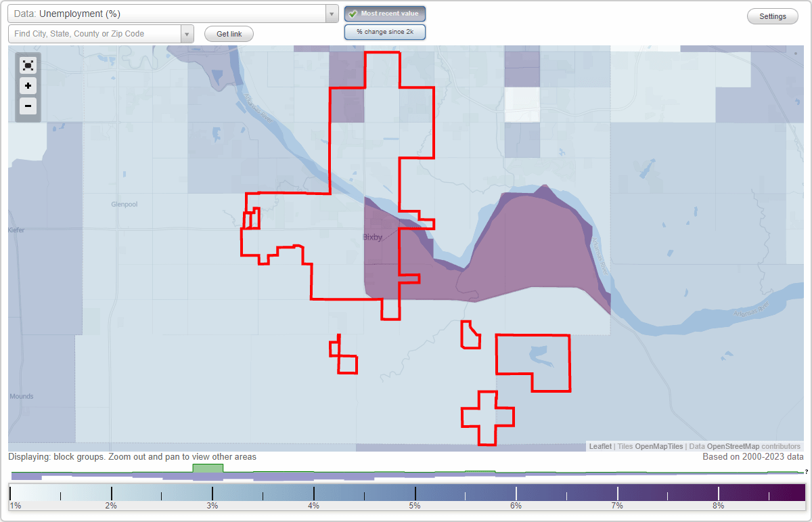This screenshot has height=522, width=812.
Task: Click the 3% mark on color scale
Action: (212, 505)
